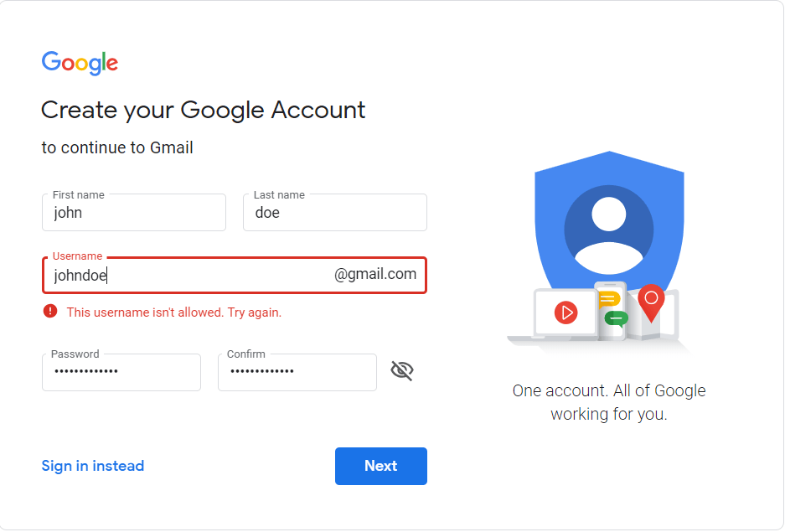This screenshot has height=532, width=785.
Task: Select the Password input field
Action: (x=121, y=372)
